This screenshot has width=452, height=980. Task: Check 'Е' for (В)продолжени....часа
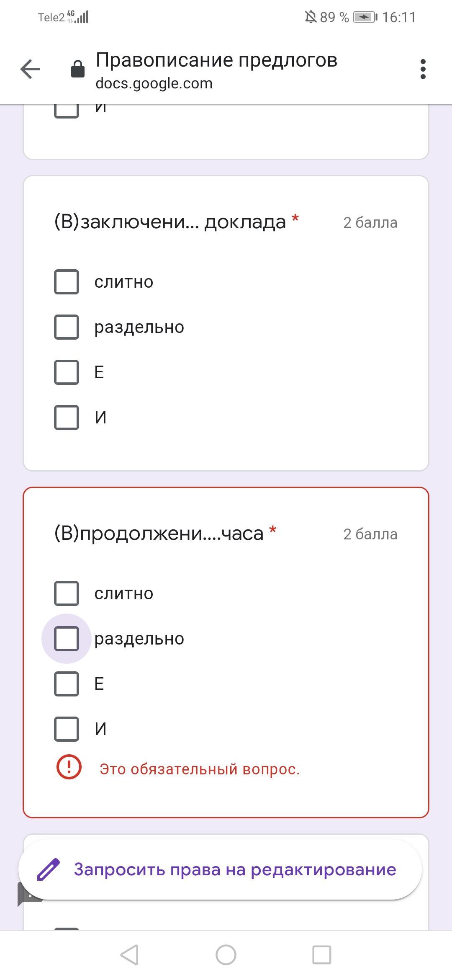(x=67, y=684)
